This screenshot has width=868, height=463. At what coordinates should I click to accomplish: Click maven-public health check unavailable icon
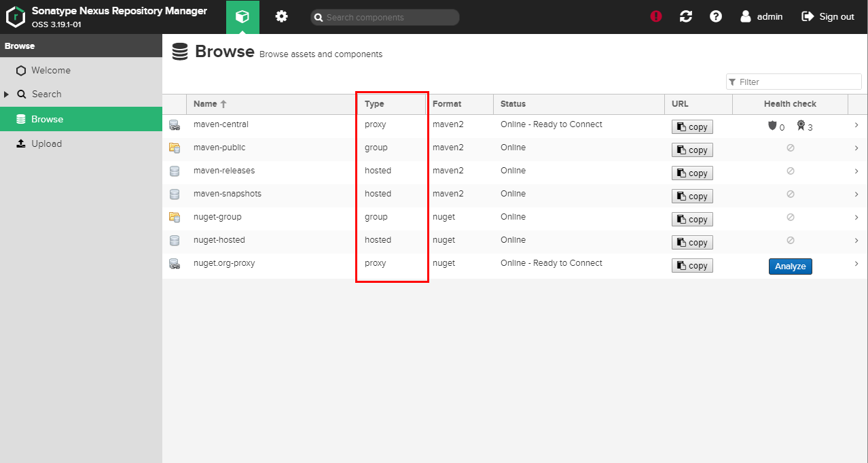pyautogui.click(x=791, y=148)
